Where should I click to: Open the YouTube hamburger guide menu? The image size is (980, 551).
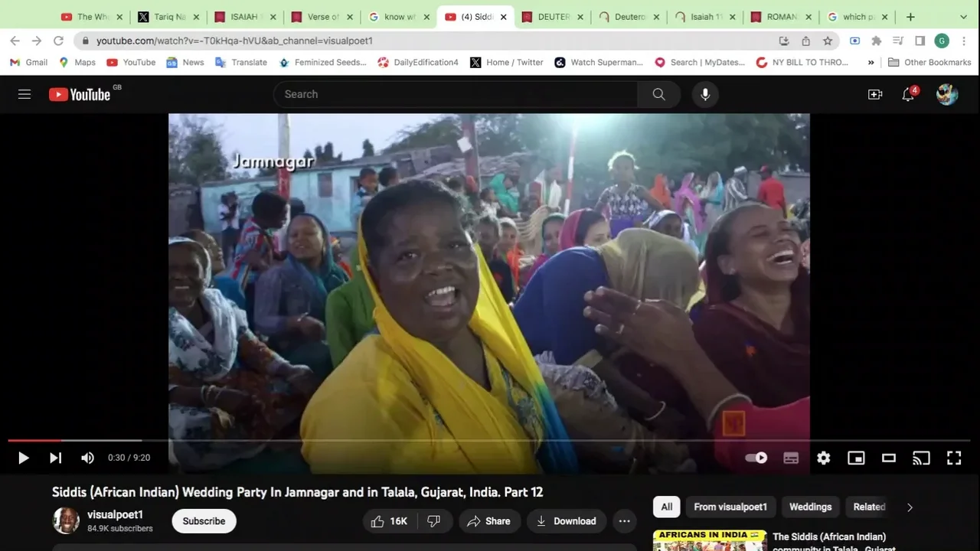(24, 94)
